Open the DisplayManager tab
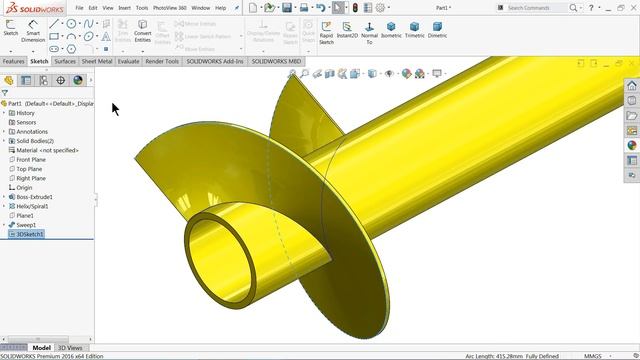This screenshot has width=640, height=360. (78, 80)
